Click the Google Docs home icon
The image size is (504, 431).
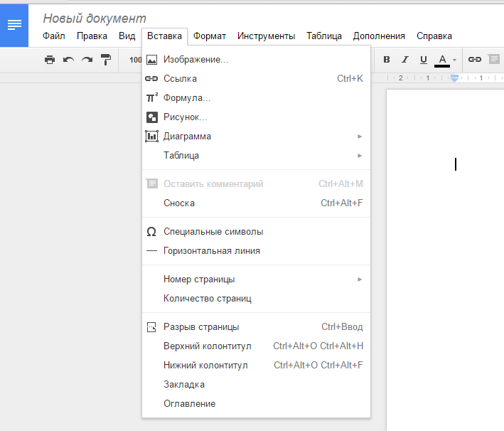(x=14, y=26)
